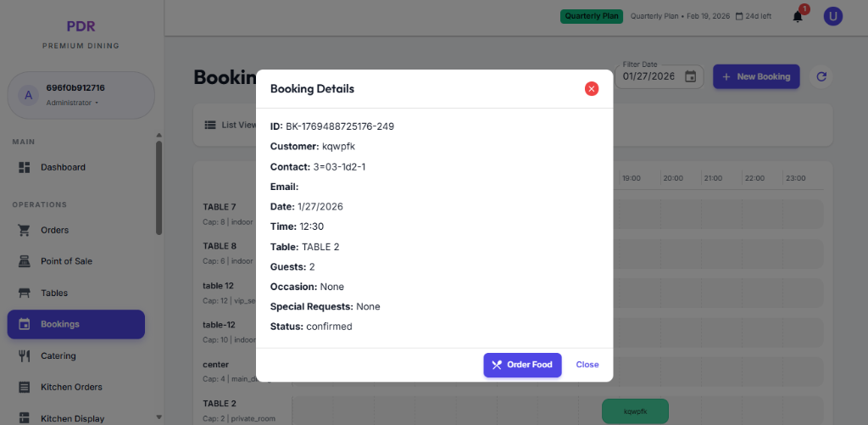Go to Dashboard in sidebar
This screenshot has width=868, height=425.
pyautogui.click(x=63, y=167)
